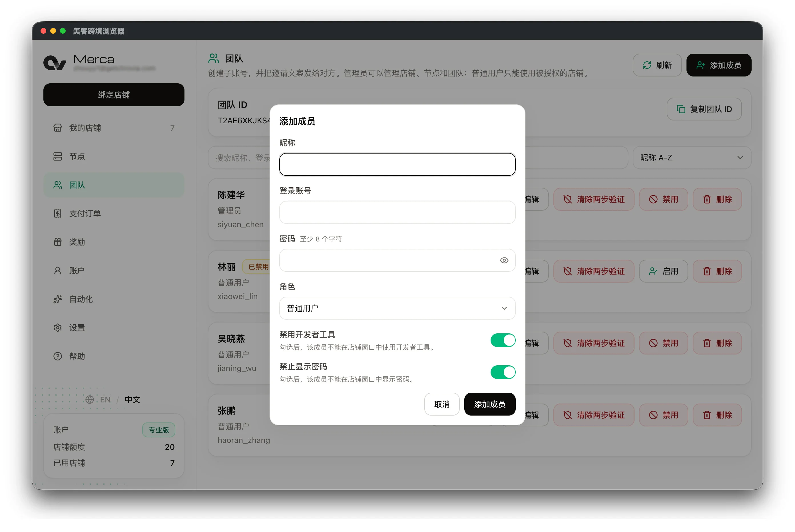
Task: Click 清除两步验证 icon for 吴晓燕
Action: click(x=568, y=343)
